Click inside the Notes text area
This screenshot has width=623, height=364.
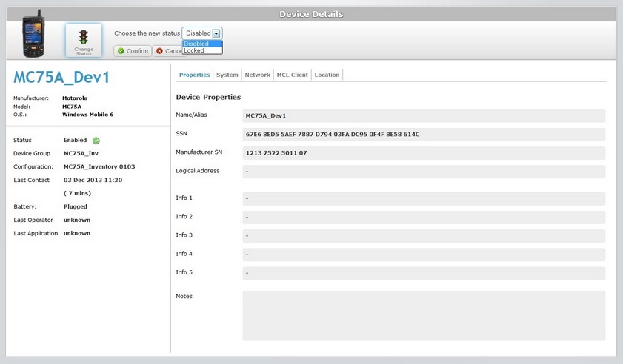coord(424,316)
